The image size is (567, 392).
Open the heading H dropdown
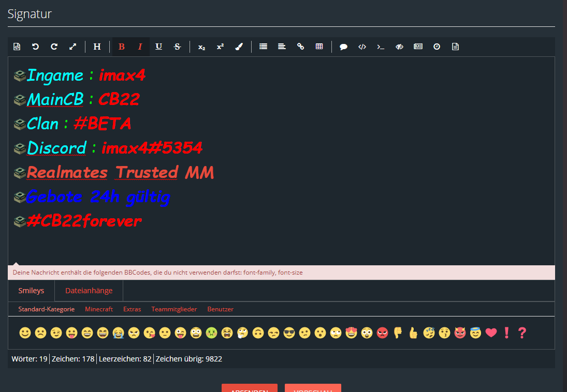pyautogui.click(x=97, y=47)
